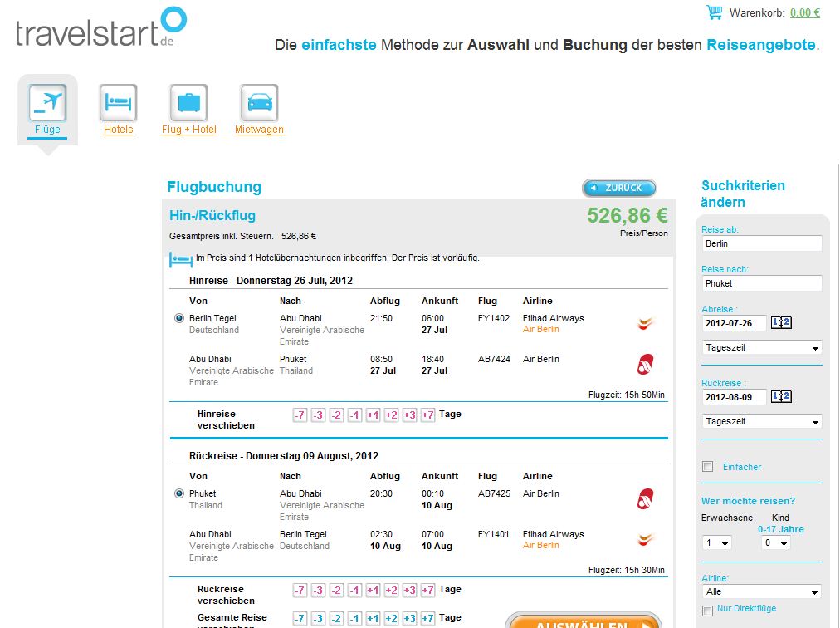Click the orange AUSWÄHLEN button
The height and width of the screenshot is (628, 840).
[x=584, y=621]
